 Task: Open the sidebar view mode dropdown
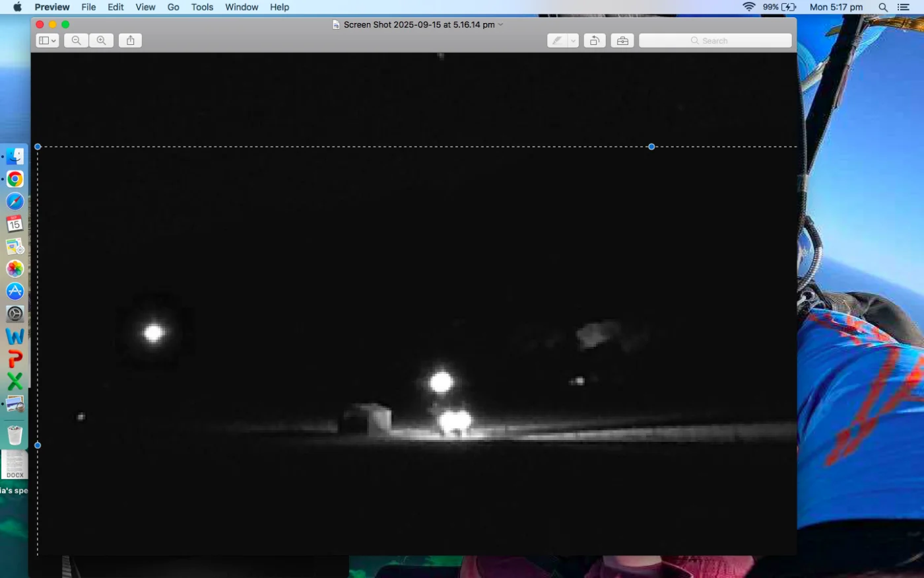[x=47, y=40]
